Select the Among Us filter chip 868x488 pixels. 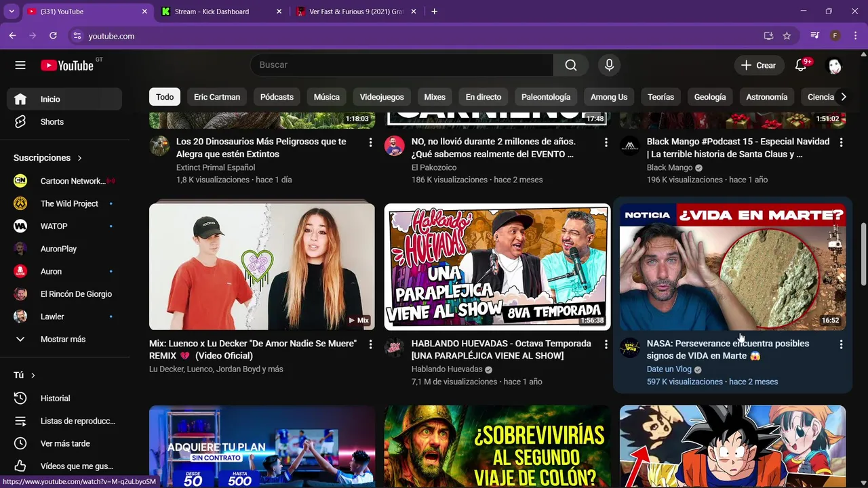(609, 97)
